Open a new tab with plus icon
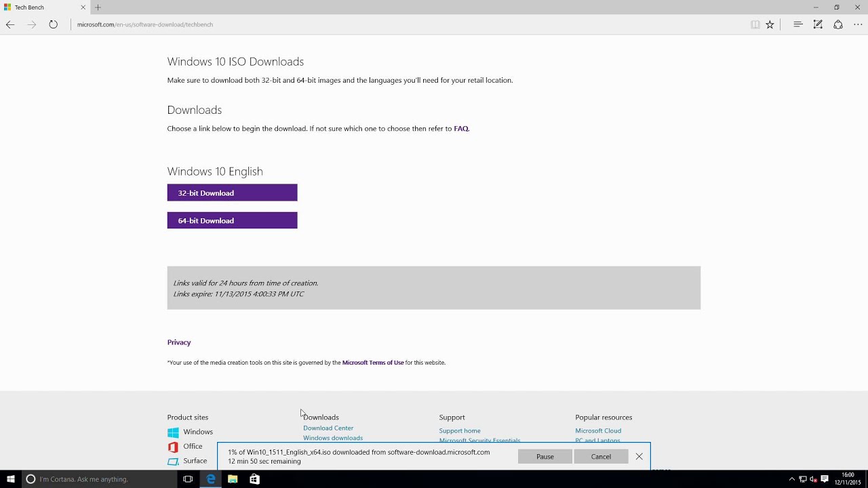Screen dimensions: 868x488 click(x=98, y=7)
